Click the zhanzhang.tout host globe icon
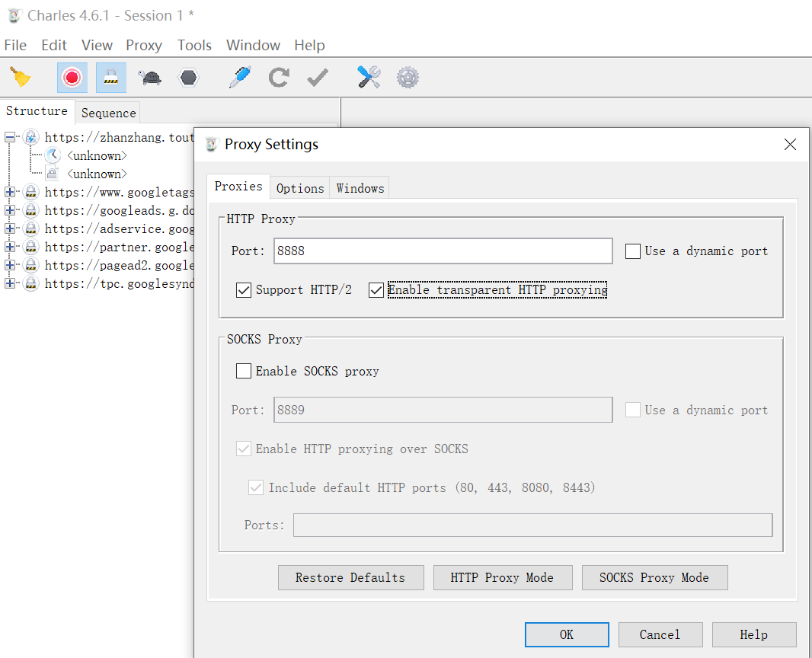 [x=31, y=137]
